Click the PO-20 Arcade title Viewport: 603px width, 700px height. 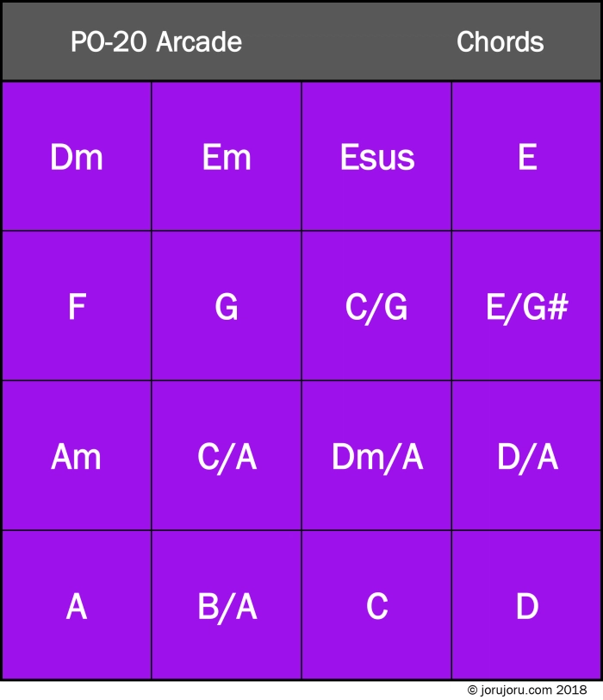click(156, 42)
